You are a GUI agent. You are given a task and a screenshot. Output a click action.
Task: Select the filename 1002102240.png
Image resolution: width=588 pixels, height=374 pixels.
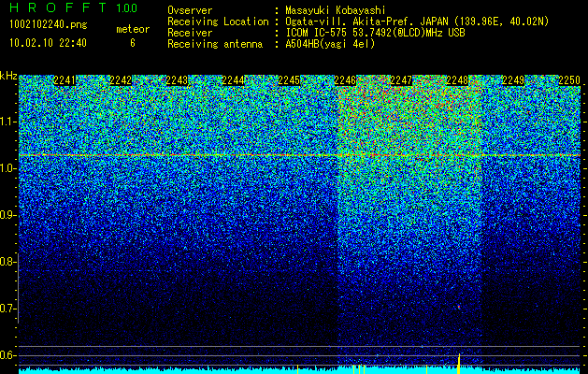(x=49, y=25)
